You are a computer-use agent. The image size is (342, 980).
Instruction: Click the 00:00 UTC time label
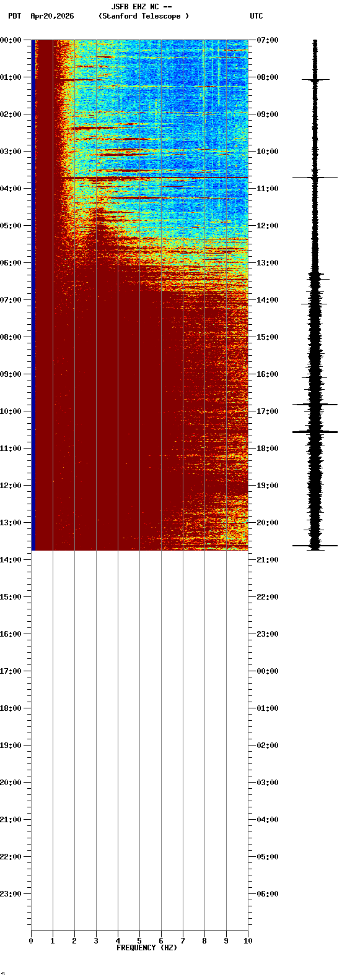pyautogui.click(x=268, y=671)
